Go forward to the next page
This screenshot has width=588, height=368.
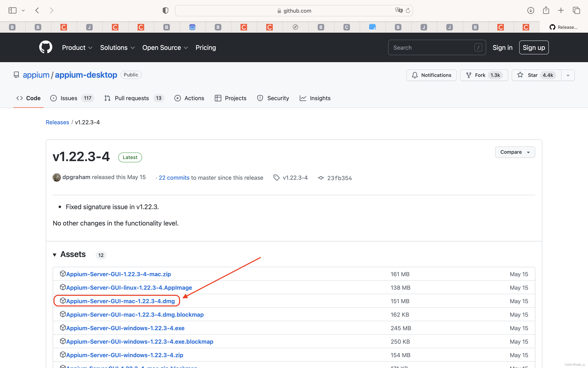[x=51, y=10]
